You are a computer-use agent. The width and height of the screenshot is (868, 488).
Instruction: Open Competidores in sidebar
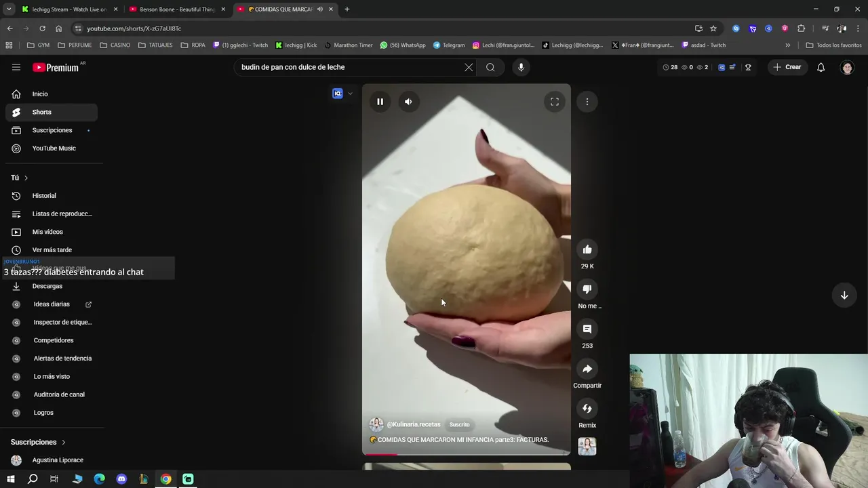(x=52, y=340)
